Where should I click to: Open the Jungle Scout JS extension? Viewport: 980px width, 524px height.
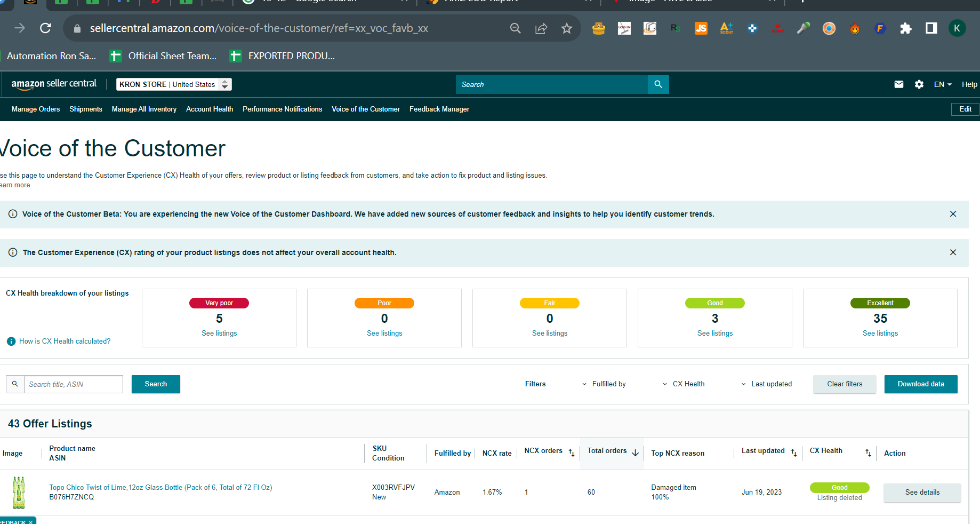(701, 28)
